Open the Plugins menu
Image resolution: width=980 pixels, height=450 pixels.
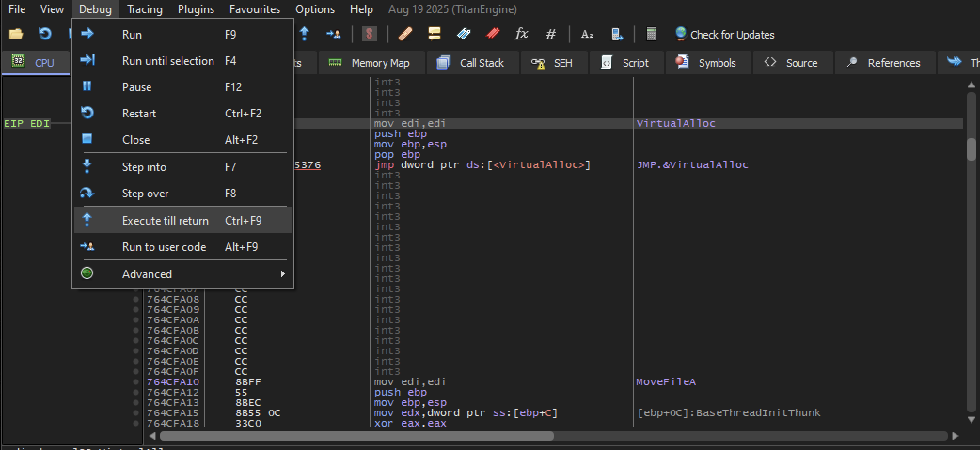[x=196, y=9]
